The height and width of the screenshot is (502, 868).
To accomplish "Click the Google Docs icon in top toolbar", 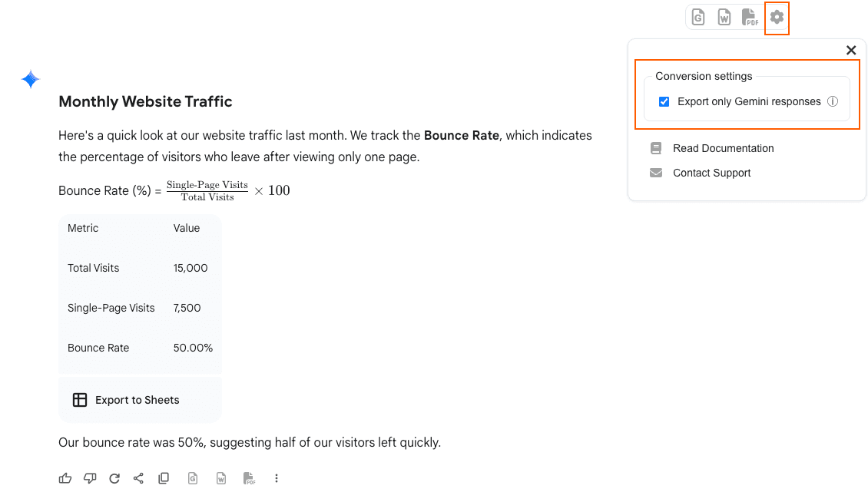I will click(x=698, y=17).
